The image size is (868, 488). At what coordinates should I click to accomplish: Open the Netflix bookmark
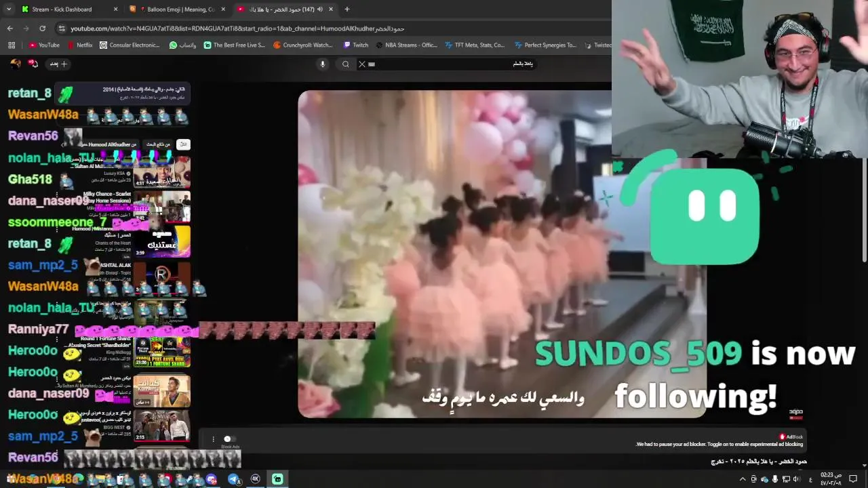point(79,45)
